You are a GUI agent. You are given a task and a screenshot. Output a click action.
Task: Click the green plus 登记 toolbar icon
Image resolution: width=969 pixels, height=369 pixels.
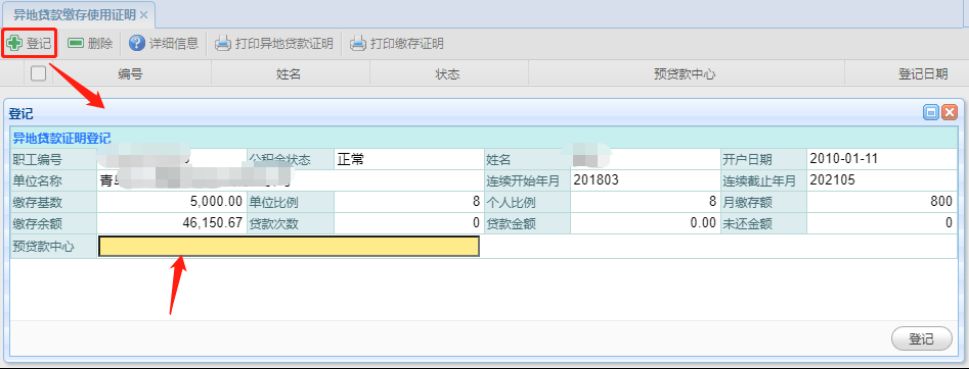coord(14,43)
